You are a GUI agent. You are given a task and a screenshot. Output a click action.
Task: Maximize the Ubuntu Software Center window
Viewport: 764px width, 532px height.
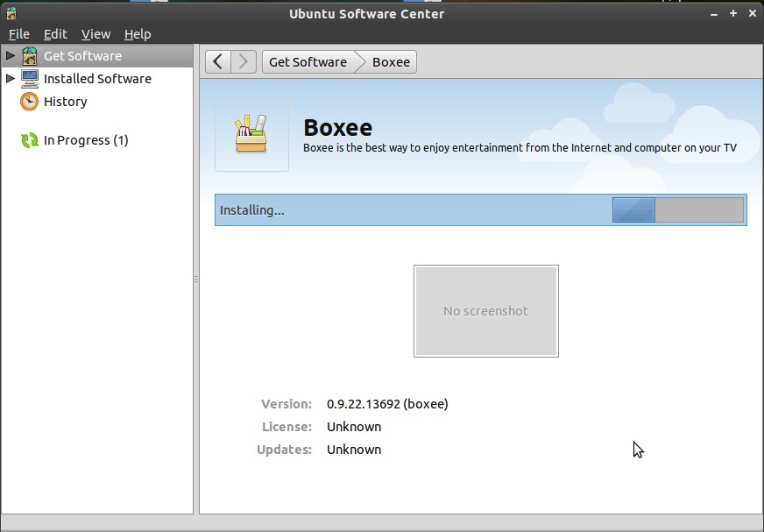732,14
